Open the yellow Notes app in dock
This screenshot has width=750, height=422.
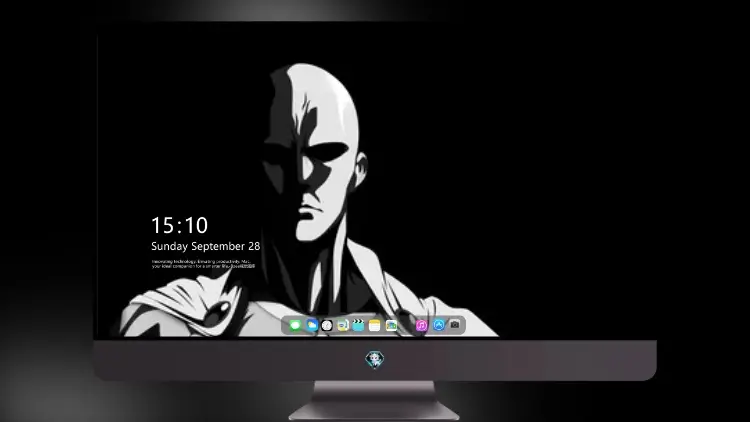pyautogui.click(x=375, y=325)
